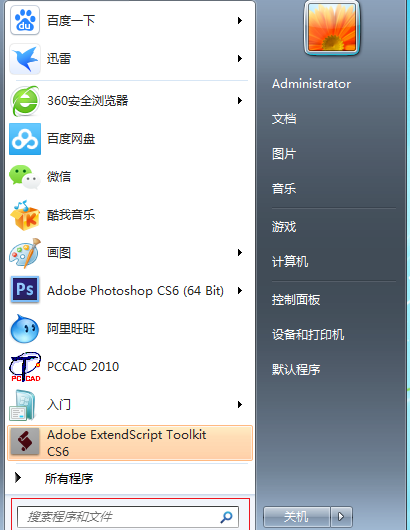Expand the 迅雷 submenu arrow
Screen dimensions: 410x530
tap(240, 58)
